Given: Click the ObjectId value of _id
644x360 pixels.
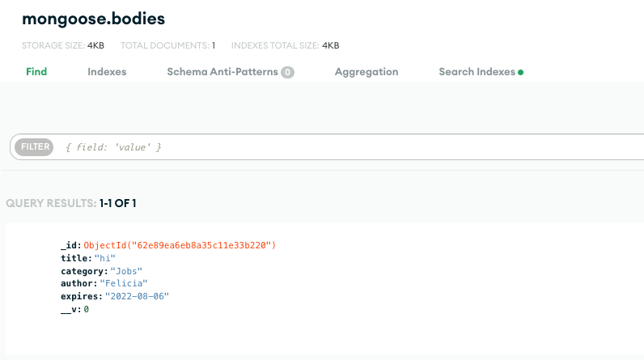Looking at the screenshot, I should click(x=180, y=245).
